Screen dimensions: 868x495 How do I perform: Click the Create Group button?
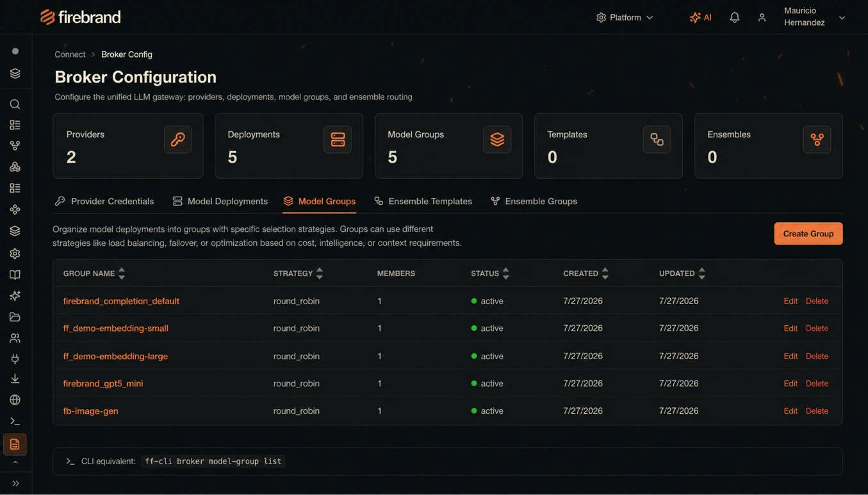click(808, 234)
